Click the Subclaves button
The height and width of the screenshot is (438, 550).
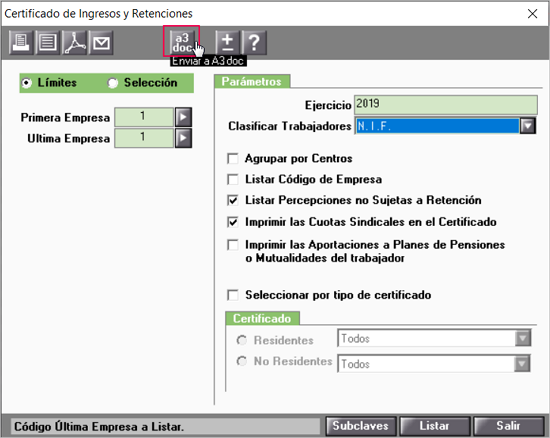tap(361, 426)
